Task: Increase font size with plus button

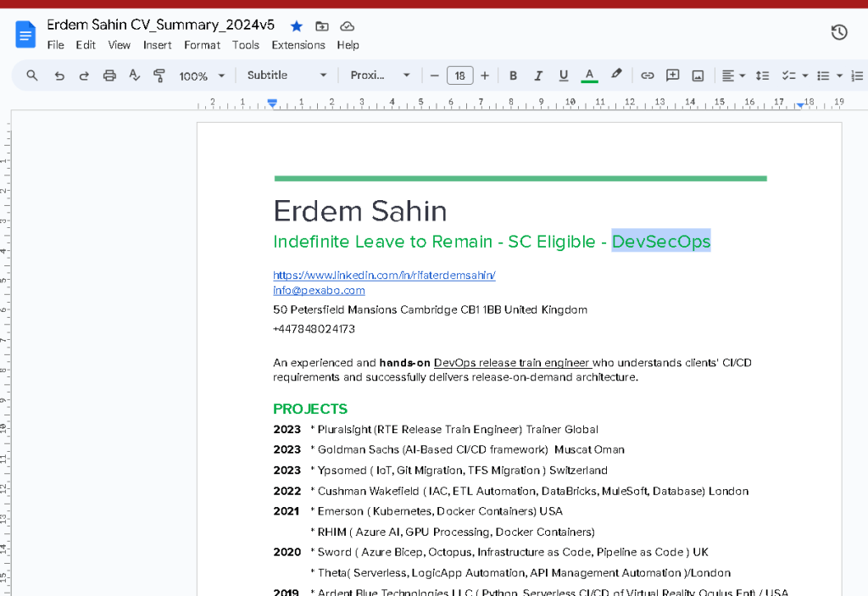Action: pyautogui.click(x=485, y=75)
